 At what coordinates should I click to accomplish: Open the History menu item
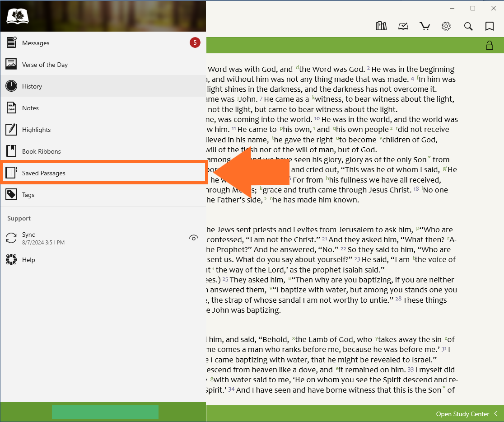pyautogui.click(x=32, y=86)
